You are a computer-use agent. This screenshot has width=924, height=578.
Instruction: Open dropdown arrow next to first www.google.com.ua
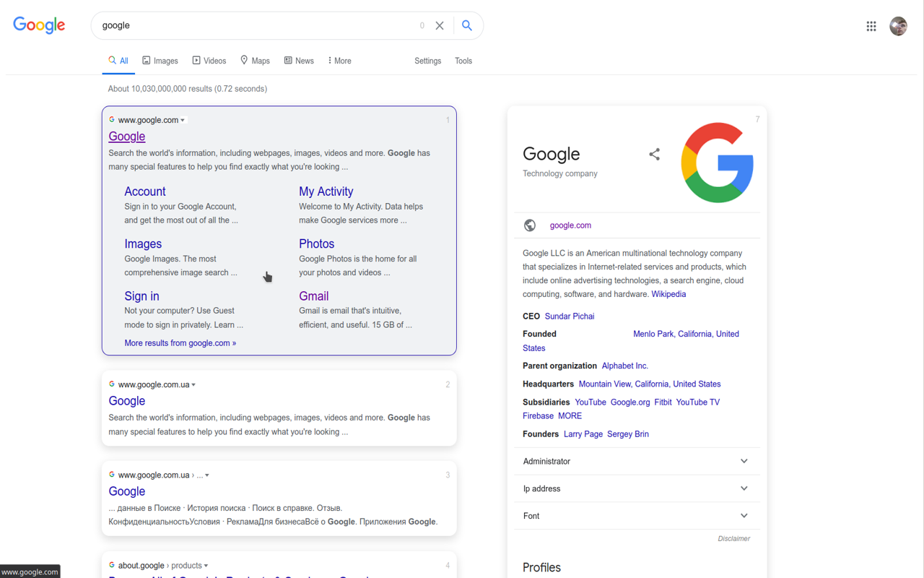click(193, 385)
